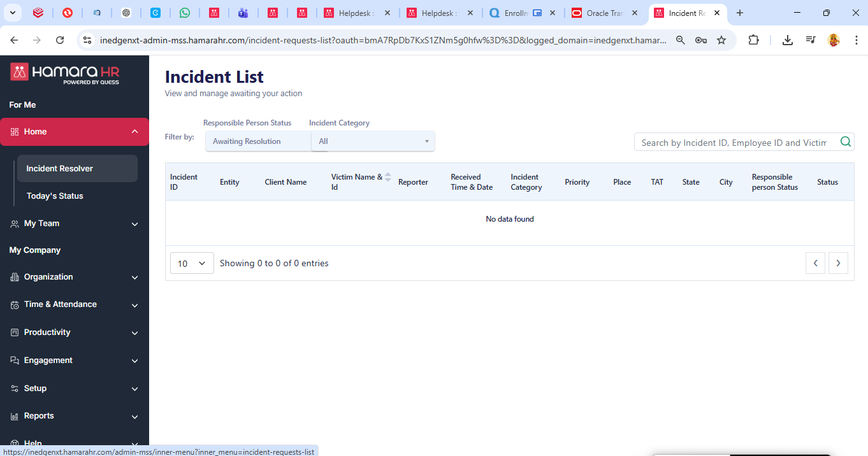Click the Incident ID column header
Viewport: 868px width, 456px height.
(x=184, y=182)
